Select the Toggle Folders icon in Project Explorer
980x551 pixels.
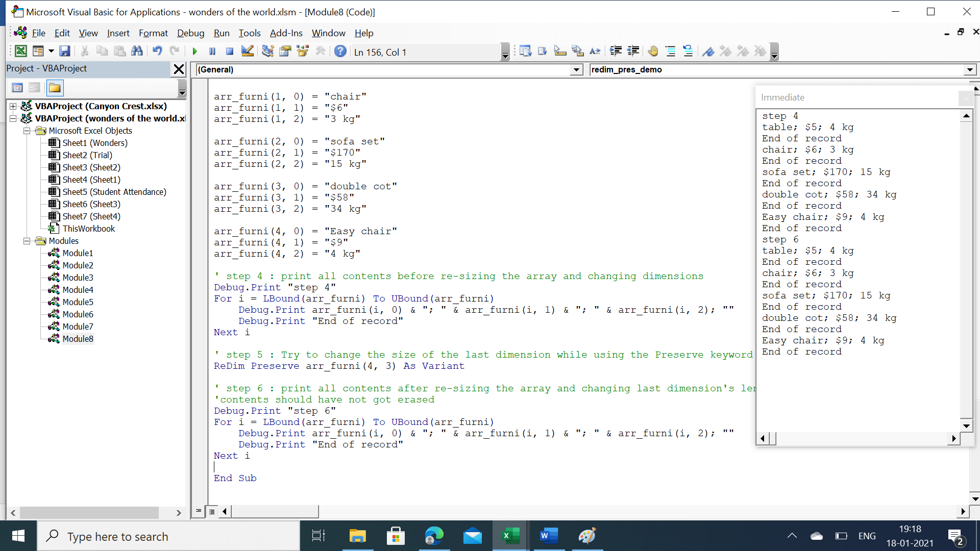tap(55, 88)
